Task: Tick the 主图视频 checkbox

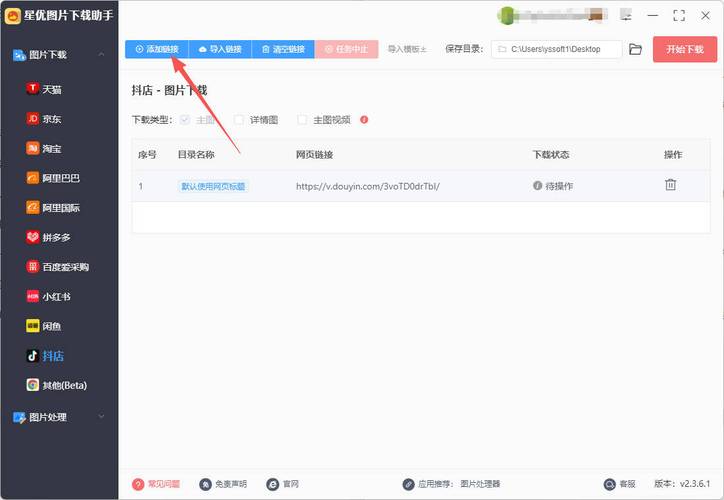Action: [x=302, y=120]
